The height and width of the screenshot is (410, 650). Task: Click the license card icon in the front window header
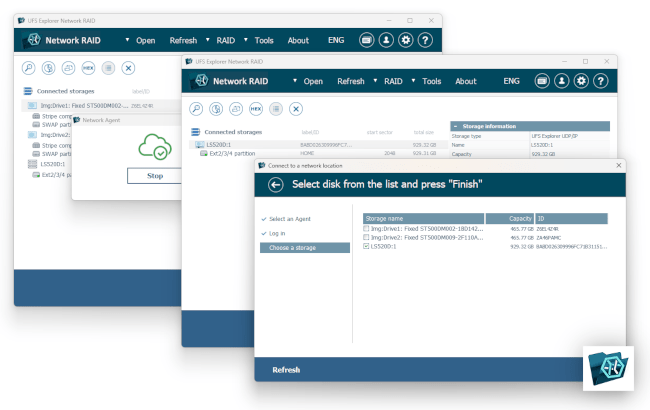click(x=542, y=81)
